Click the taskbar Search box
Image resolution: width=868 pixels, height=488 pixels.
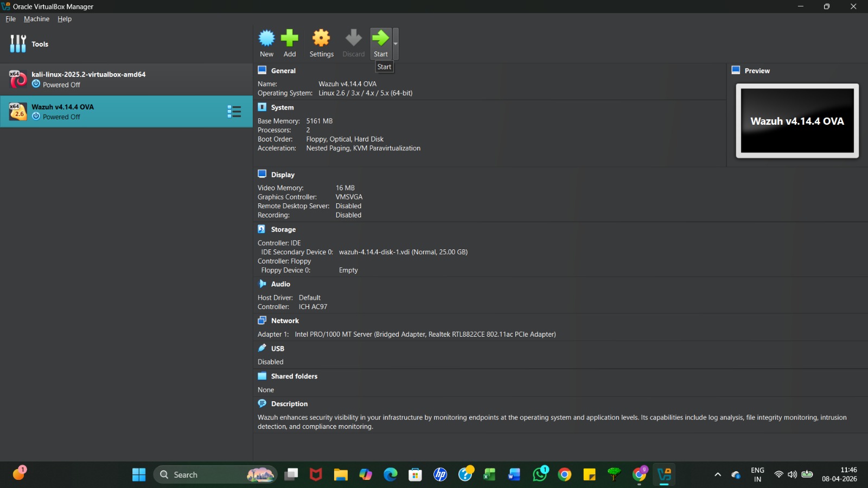pyautogui.click(x=215, y=475)
